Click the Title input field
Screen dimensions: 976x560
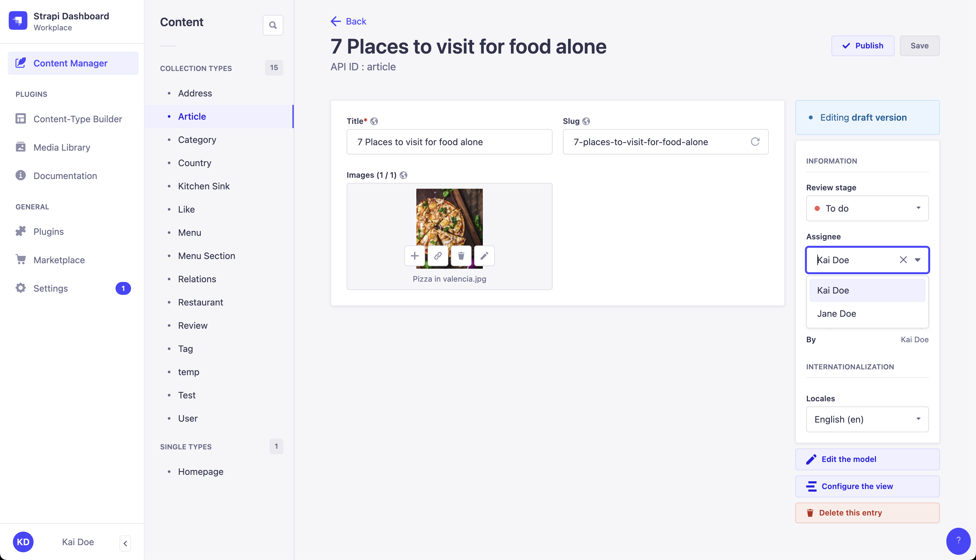pos(448,142)
